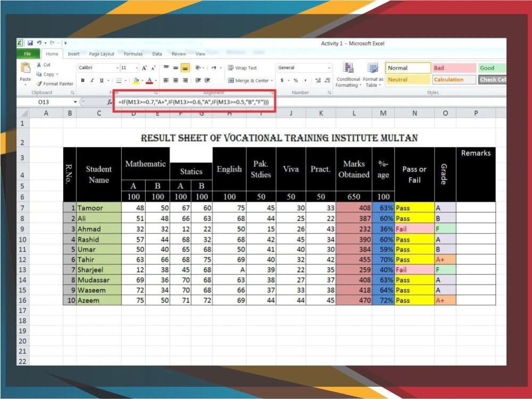Open the File tab

pyautogui.click(x=28, y=54)
